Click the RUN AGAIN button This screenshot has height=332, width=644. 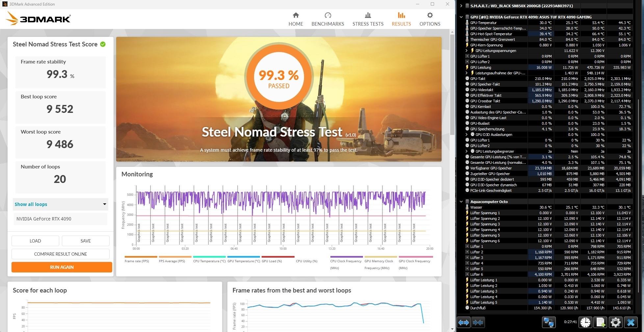(x=62, y=267)
